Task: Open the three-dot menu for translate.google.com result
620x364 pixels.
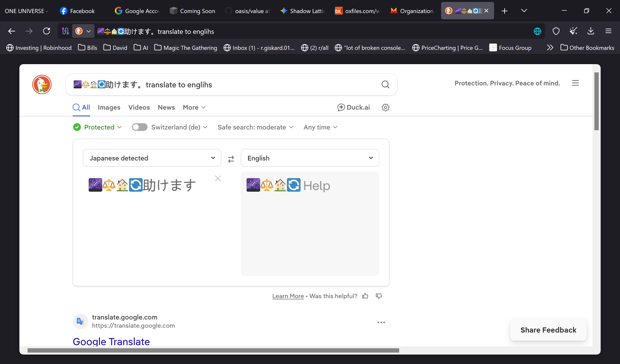Action: click(x=381, y=322)
